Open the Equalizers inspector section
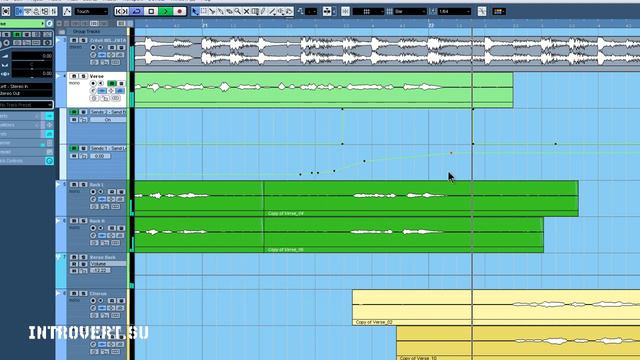 [x=22, y=125]
